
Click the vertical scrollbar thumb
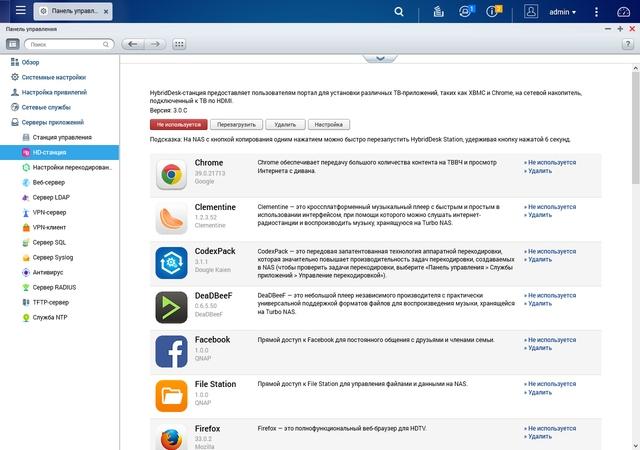tap(636, 127)
